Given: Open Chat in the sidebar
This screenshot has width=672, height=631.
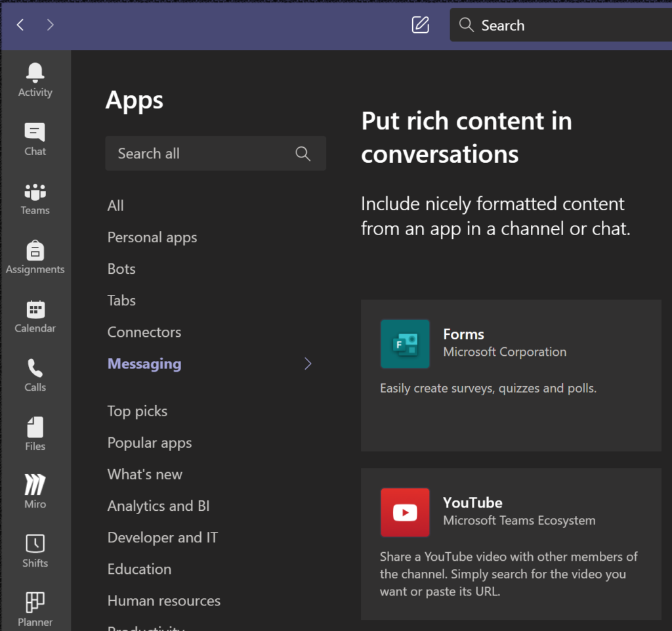Looking at the screenshot, I should (x=35, y=139).
